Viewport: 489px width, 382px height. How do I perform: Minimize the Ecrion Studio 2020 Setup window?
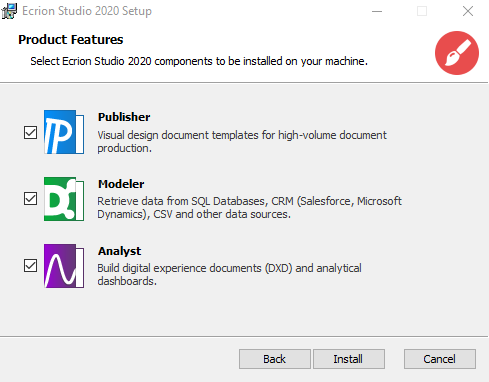(x=377, y=11)
